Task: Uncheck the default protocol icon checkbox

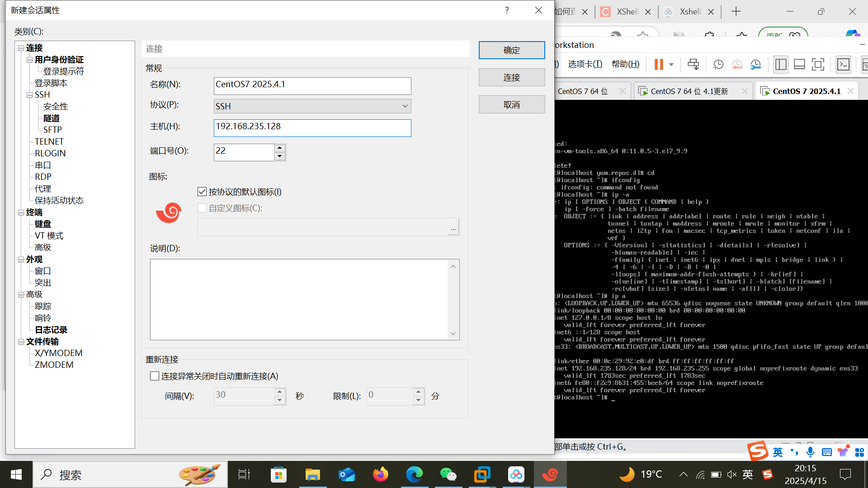Action: tap(202, 192)
